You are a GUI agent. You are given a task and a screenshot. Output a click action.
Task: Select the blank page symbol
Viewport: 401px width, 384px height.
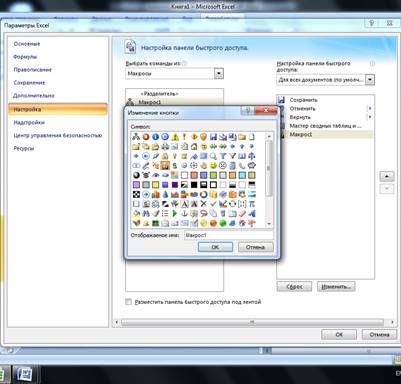point(252,137)
